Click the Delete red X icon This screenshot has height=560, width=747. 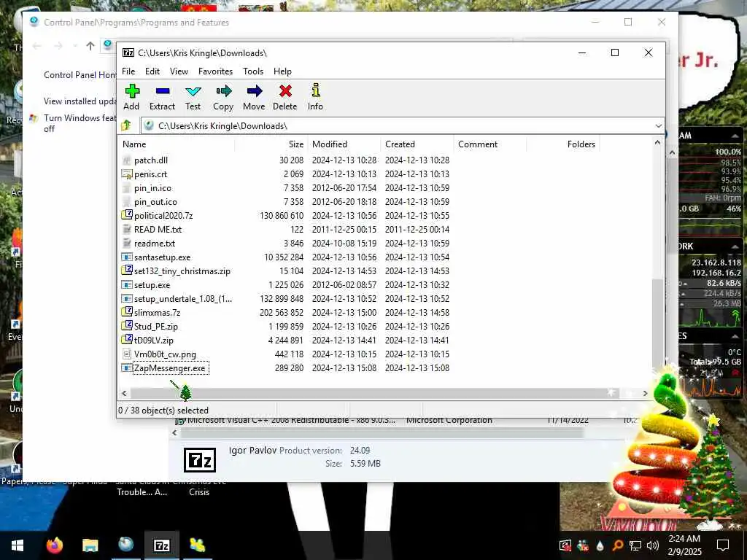[285, 91]
